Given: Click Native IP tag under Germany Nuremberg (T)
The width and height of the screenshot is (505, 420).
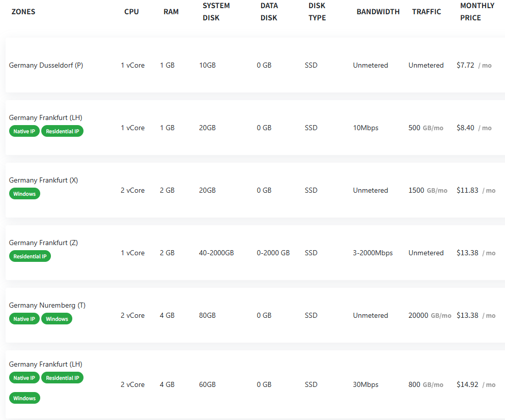Looking at the screenshot, I should [x=24, y=319].
